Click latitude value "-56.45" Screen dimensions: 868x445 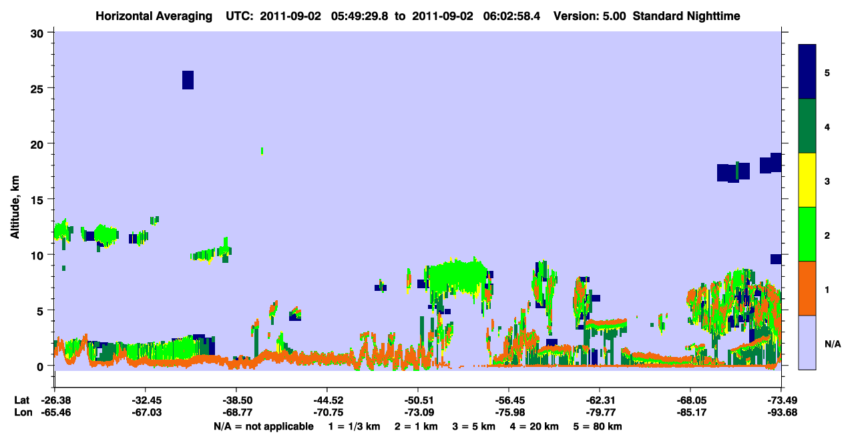tap(508, 400)
